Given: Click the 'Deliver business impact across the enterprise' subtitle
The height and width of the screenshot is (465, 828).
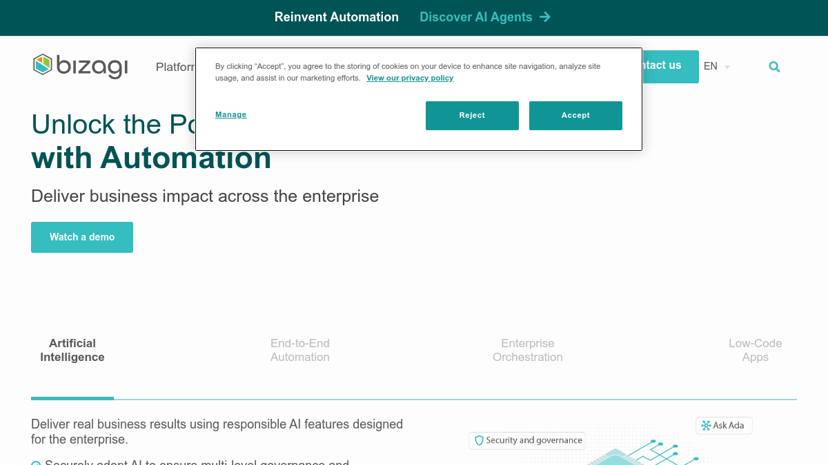Looking at the screenshot, I should pos(205,196).
